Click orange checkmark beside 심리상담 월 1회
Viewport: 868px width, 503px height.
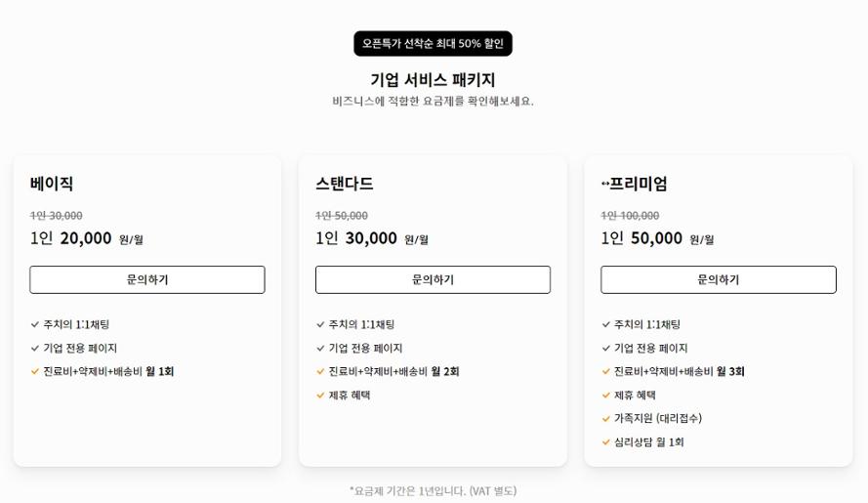[605, 442]
